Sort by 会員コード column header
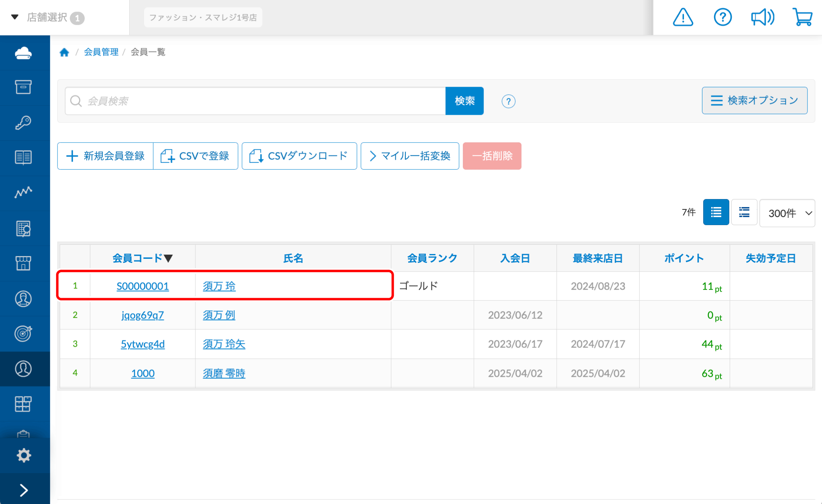The image size is (822, 504). point(142,258)
